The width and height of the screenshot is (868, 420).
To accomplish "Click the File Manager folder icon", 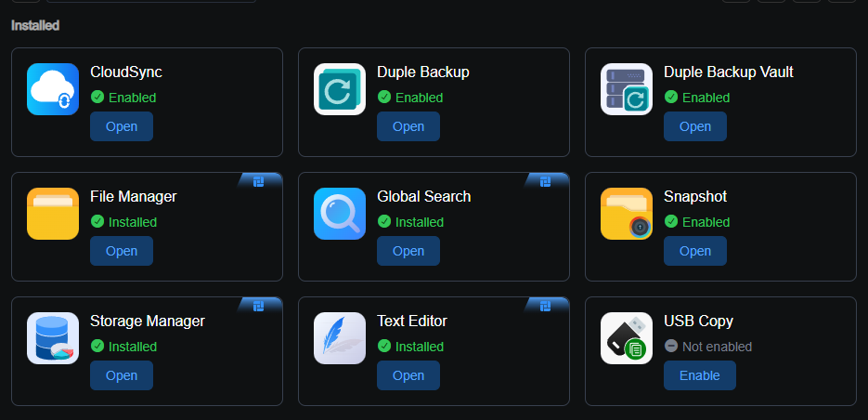I will point(53,214).
